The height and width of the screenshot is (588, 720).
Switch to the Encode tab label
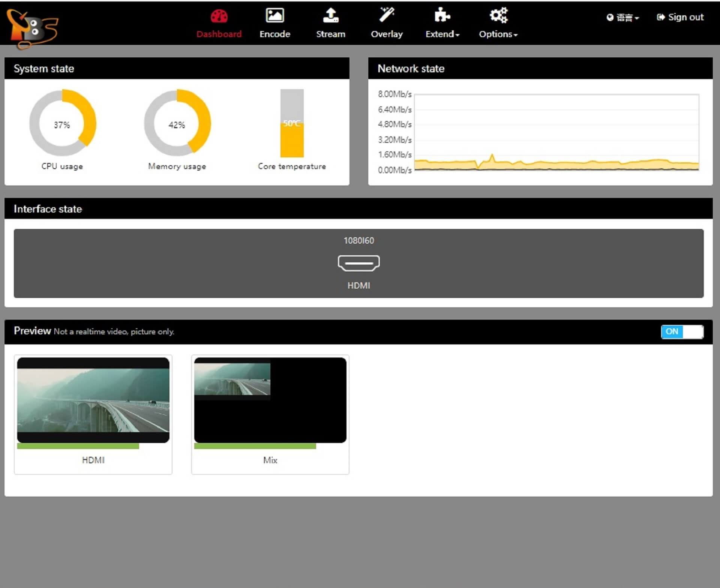tap(274, 34)
